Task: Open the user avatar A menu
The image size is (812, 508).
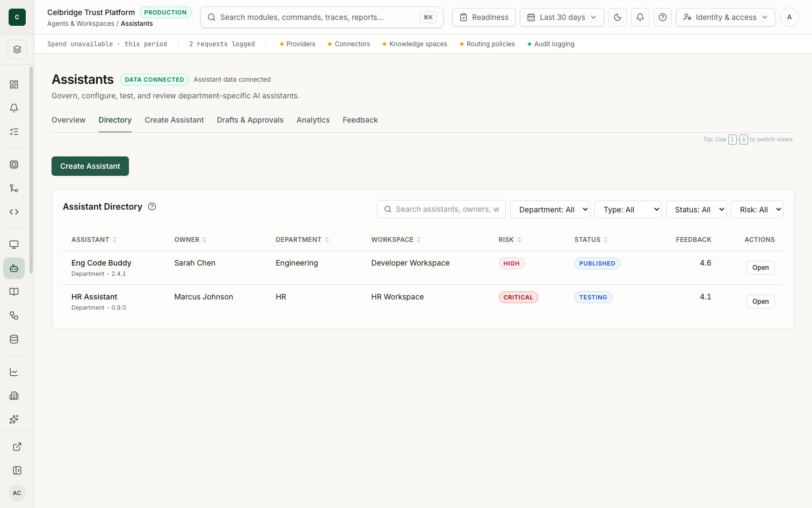Action: click(789, 17)
